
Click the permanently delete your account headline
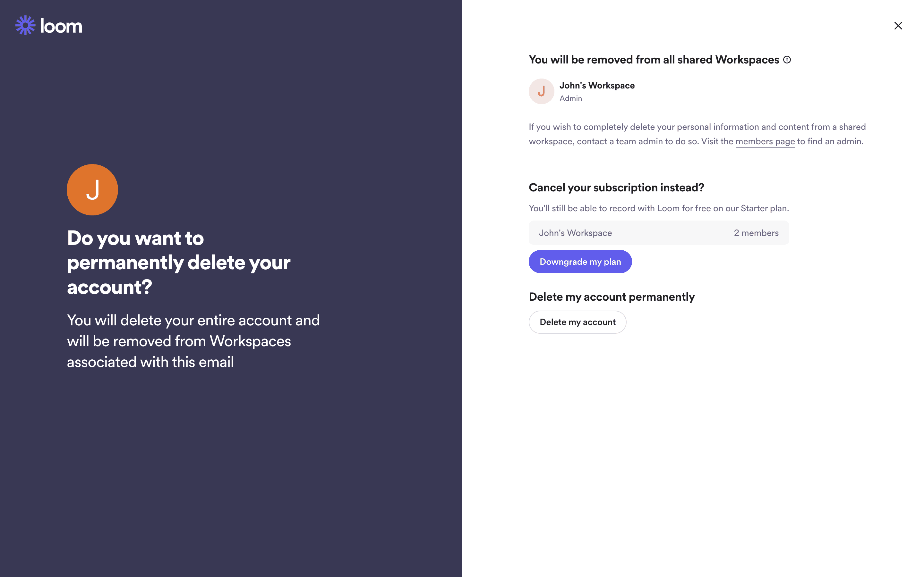(x=179, y=262)
